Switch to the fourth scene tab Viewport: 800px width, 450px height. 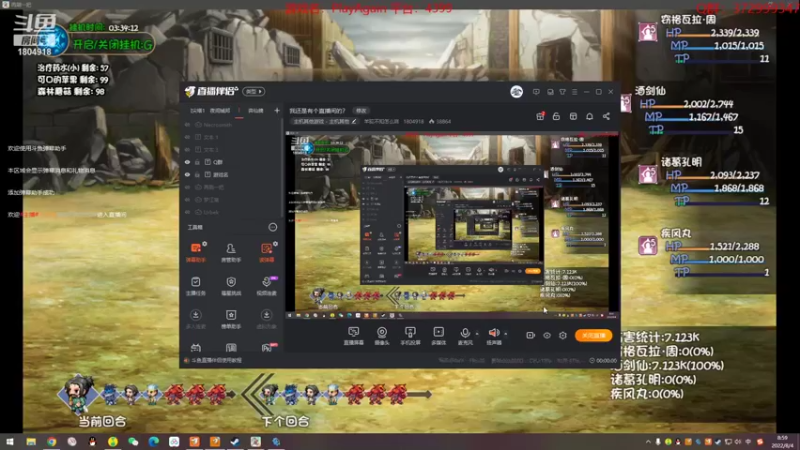(x=256, y=110)
